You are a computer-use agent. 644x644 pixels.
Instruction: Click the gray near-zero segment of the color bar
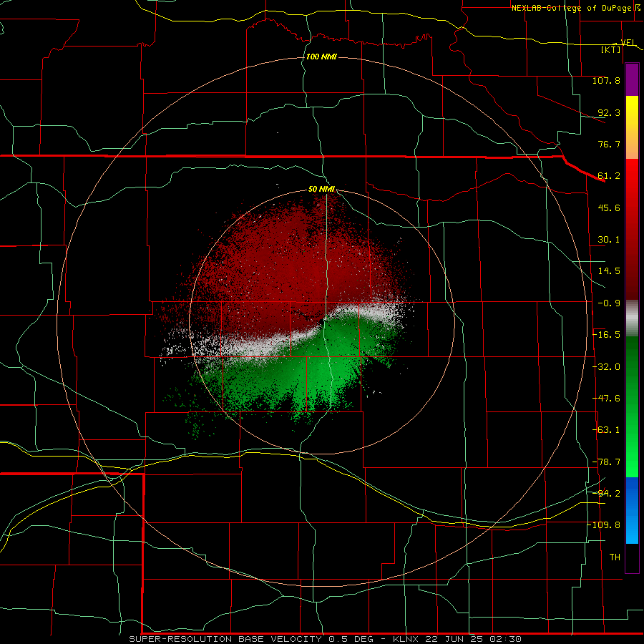click(x=632, y=318)
